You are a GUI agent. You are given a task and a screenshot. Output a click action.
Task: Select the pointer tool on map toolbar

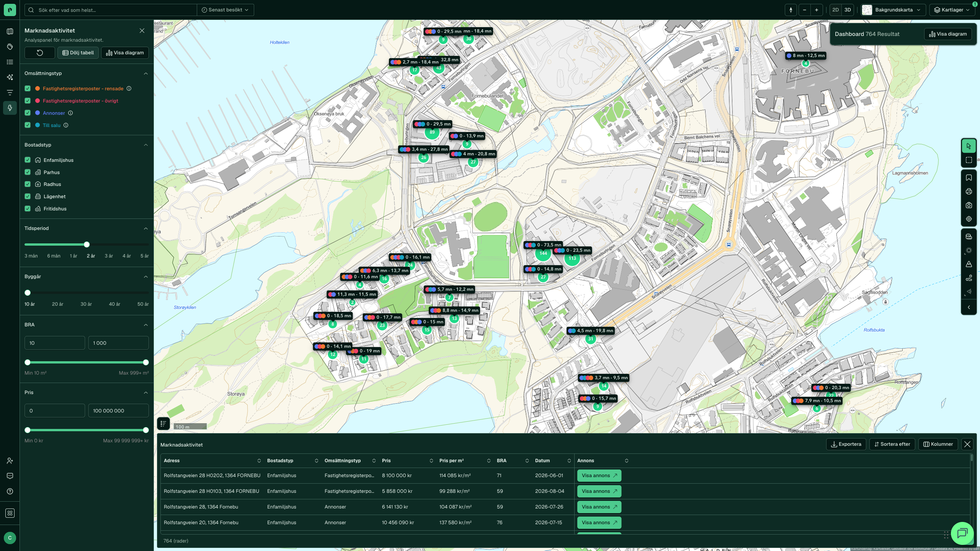pos(969,146)
